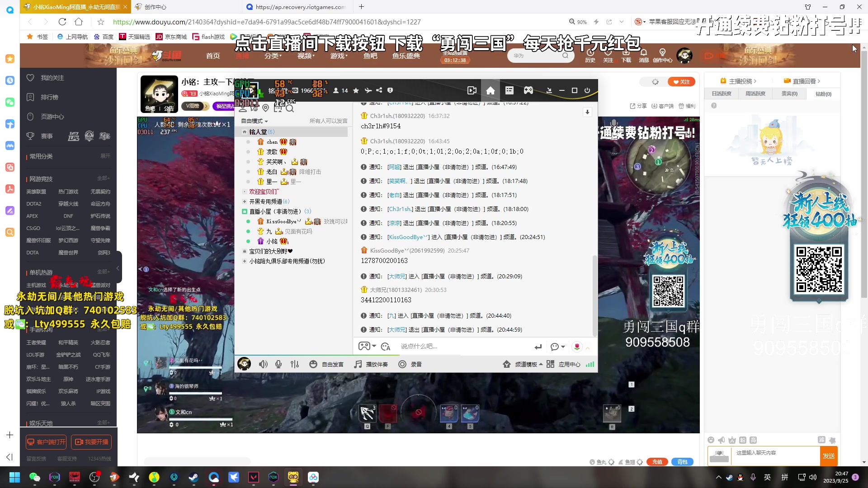Open Douyu creator center lightbulb icon
868x488 pixels.
(662, 56)
